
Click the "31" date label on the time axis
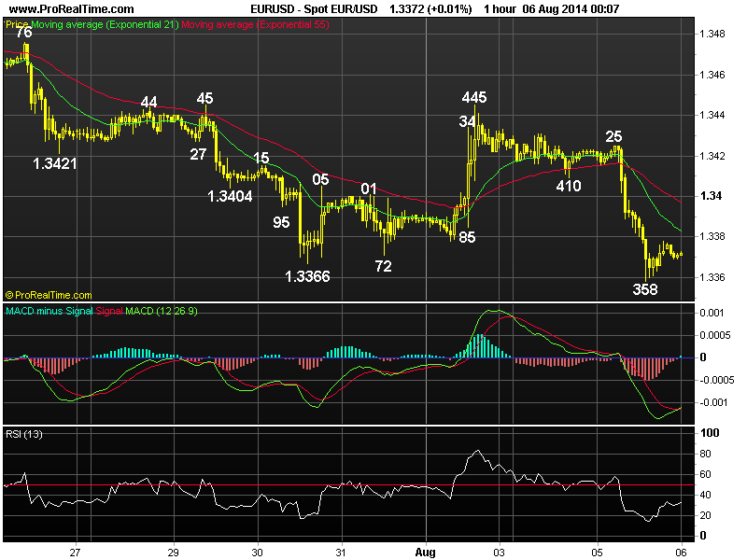[x=341, y=553]
